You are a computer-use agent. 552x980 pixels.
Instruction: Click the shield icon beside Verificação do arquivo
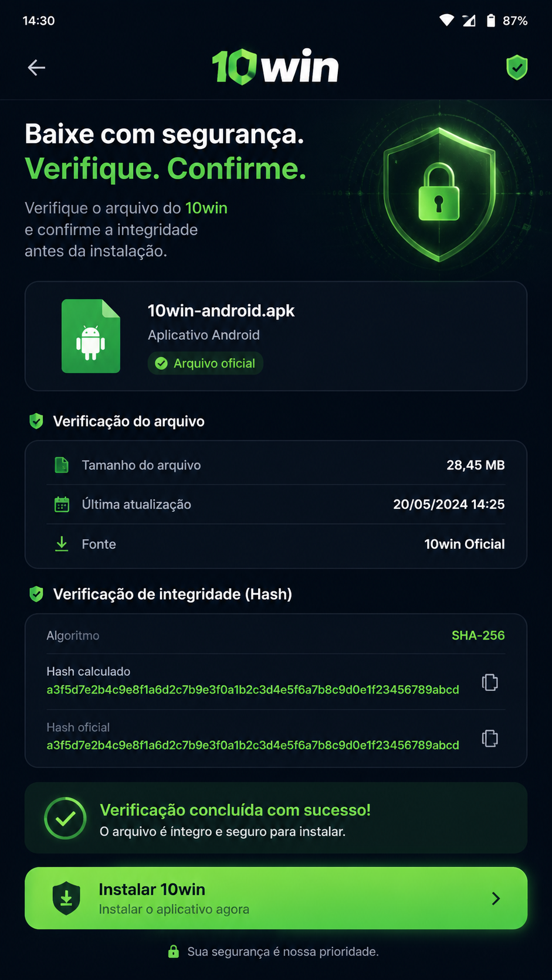coord(36,421)
